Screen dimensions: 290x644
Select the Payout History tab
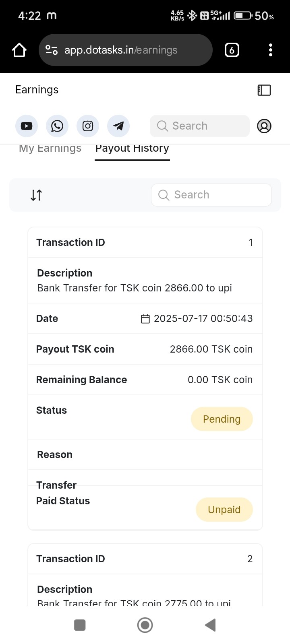point(132,149)
